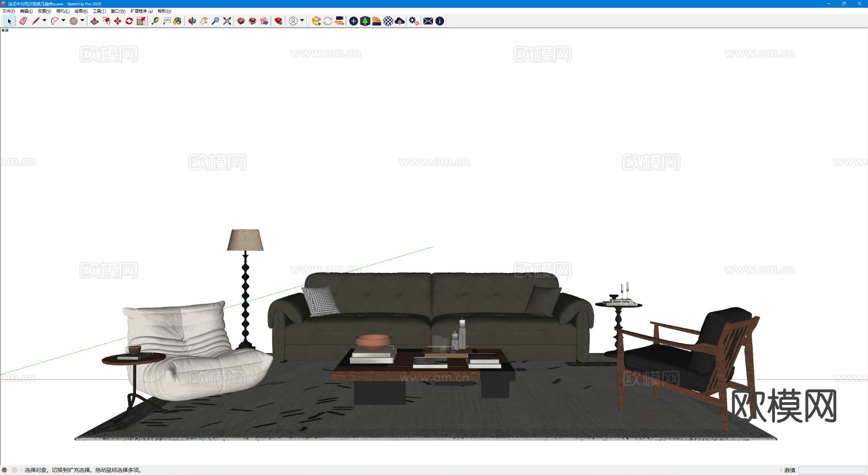Image resolution: width=868 pixels, height=475 pixels.
Task: Open the 视图(V) menu
Action: click(x=44, y=11)
